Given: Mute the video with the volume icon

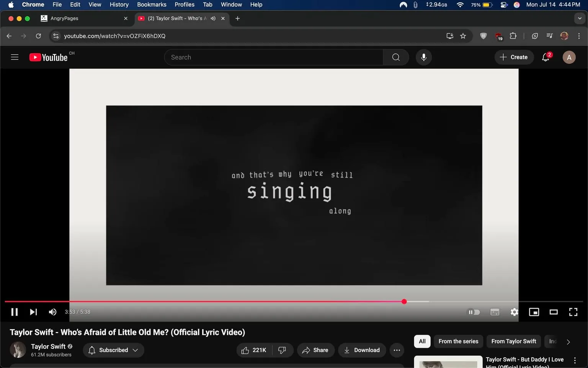Looking at the screenshot, I should [x=52, y=312].
